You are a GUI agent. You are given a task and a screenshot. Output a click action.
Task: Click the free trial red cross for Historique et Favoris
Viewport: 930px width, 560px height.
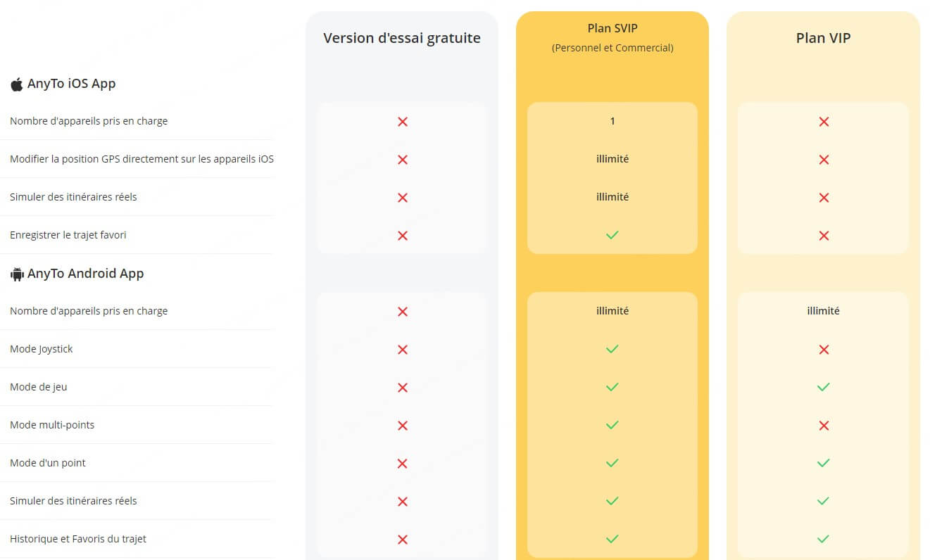coord(403,540)
